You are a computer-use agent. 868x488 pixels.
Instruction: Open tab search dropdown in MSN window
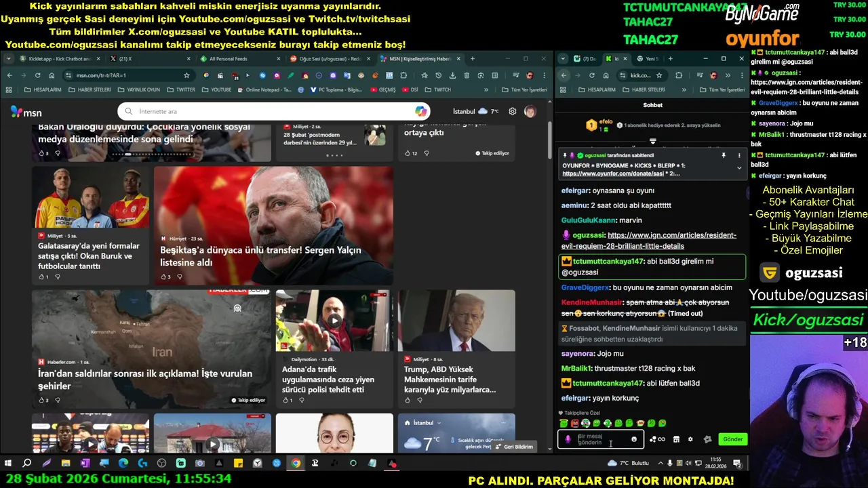tap(9, 59)
